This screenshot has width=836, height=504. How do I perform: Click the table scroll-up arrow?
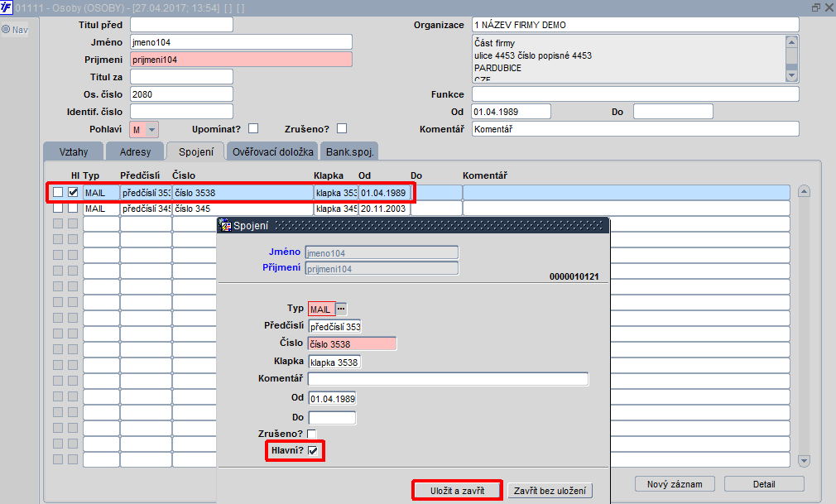tap(804, 191)
